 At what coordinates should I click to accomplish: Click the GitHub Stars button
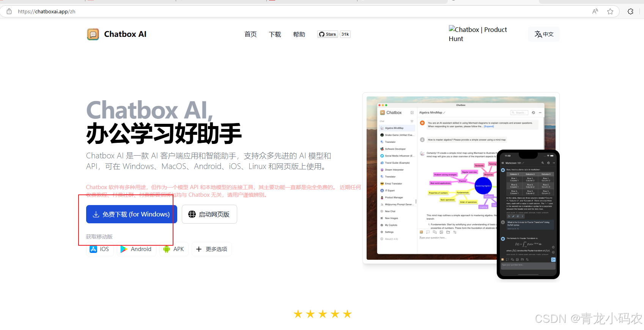[x=328, y=34]
